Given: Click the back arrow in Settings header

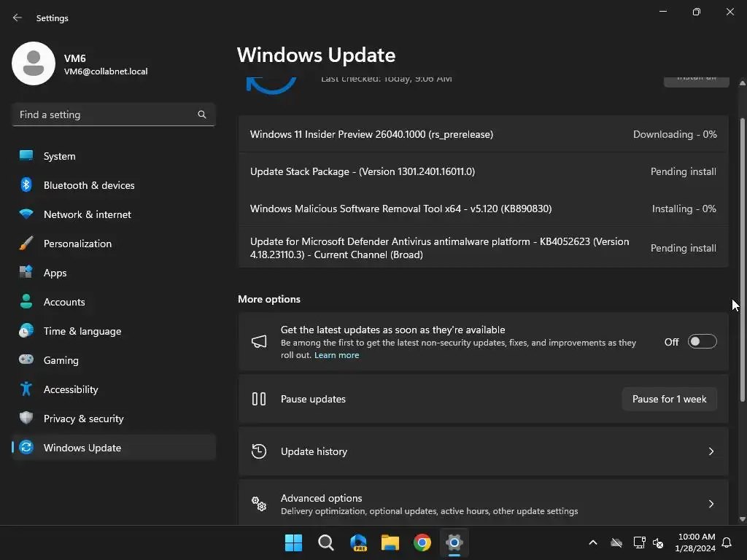Looking at the screenshot, I should 18,17.
